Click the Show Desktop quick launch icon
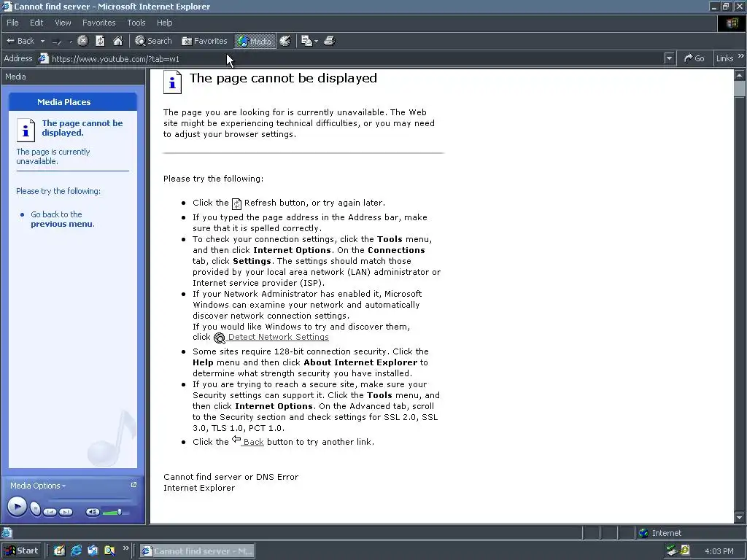The height and width of the screenshot is (560, 747). pos(59,551)
